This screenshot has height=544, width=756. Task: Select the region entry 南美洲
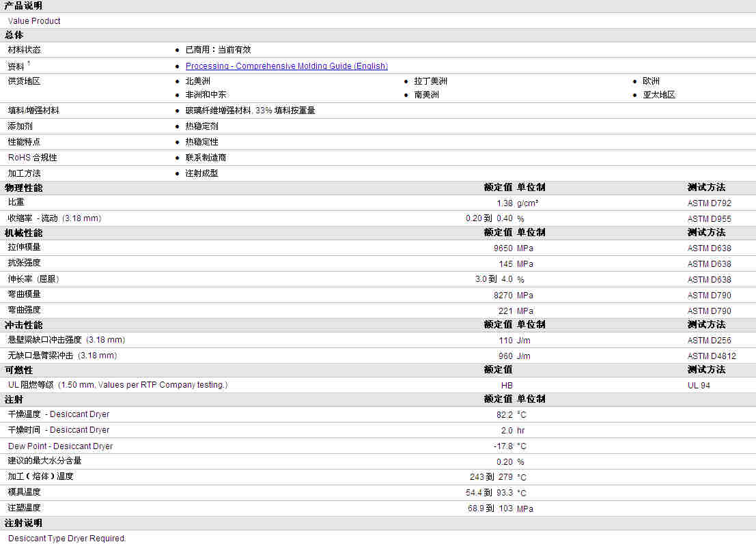point(426,95)
